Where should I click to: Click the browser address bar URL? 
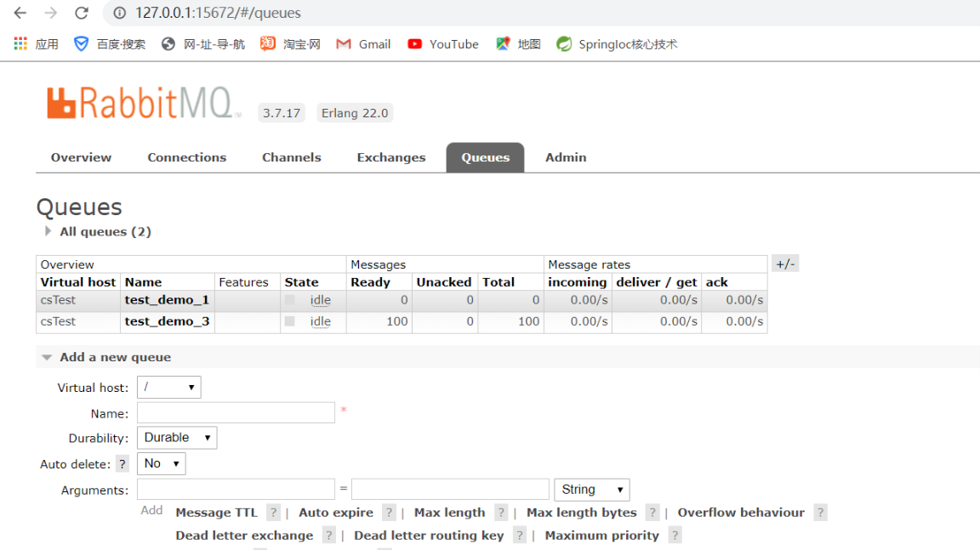[x=218, y=13]
